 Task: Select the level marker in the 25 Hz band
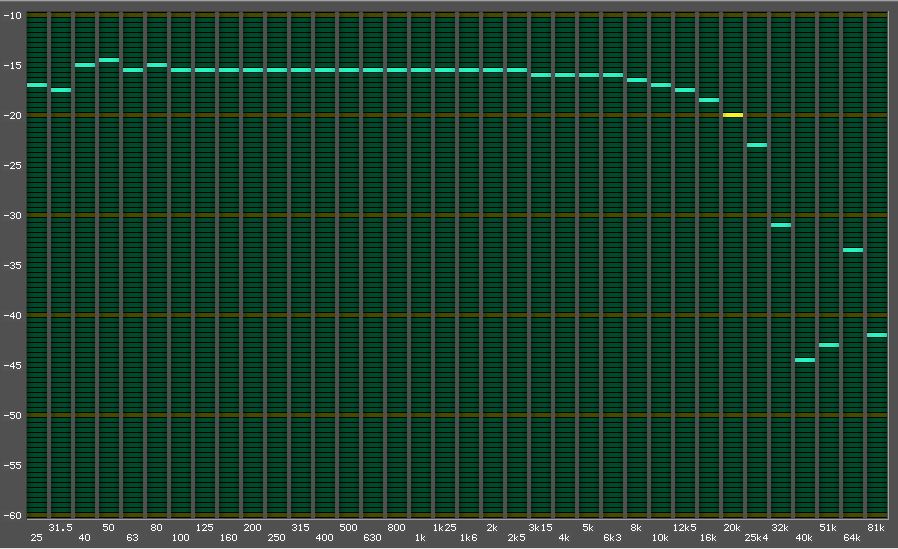coord(37,85)
